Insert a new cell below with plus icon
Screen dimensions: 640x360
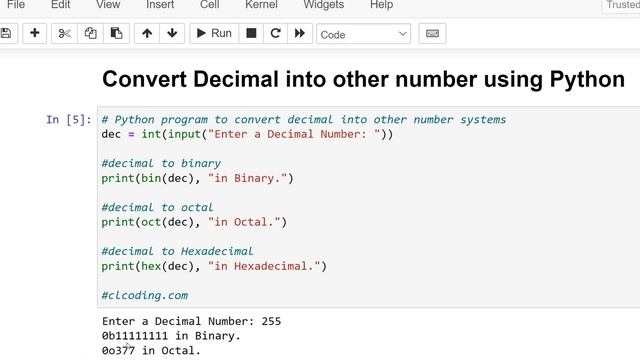35,33
